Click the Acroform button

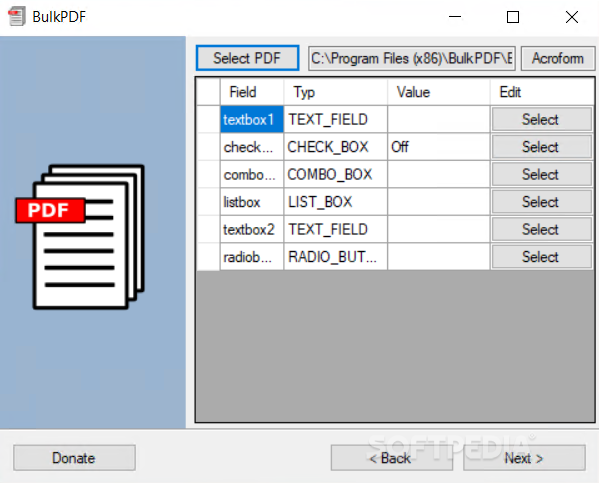point(558,58)
